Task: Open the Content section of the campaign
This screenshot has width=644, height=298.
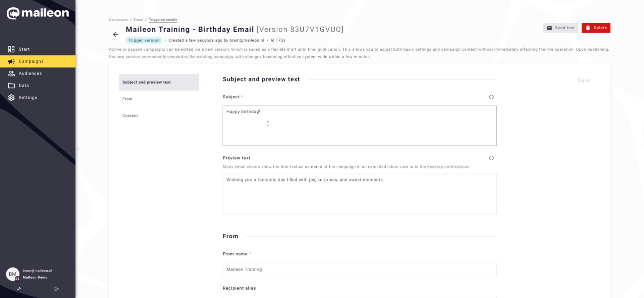Action: (x=130, y=115)
